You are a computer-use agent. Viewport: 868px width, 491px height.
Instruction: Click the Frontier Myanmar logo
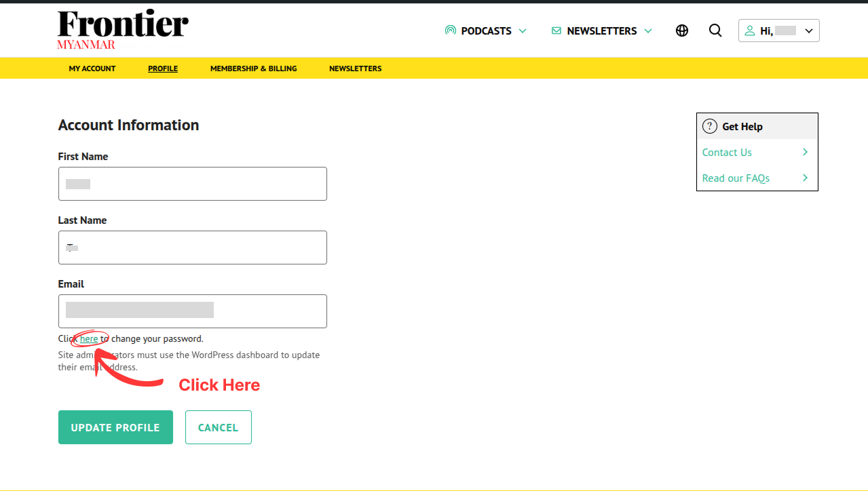(x=123, y=30)
